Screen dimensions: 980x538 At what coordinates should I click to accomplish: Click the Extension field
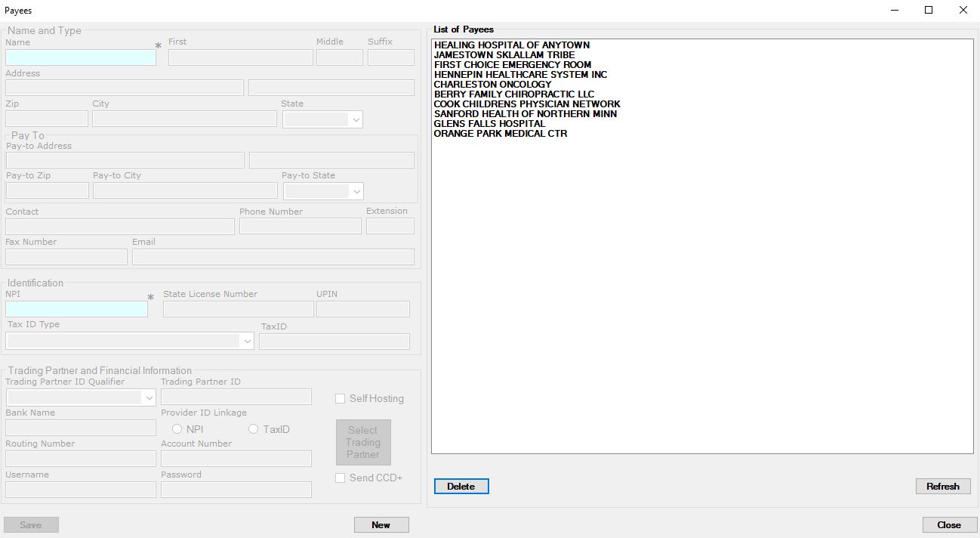(390, 226)
